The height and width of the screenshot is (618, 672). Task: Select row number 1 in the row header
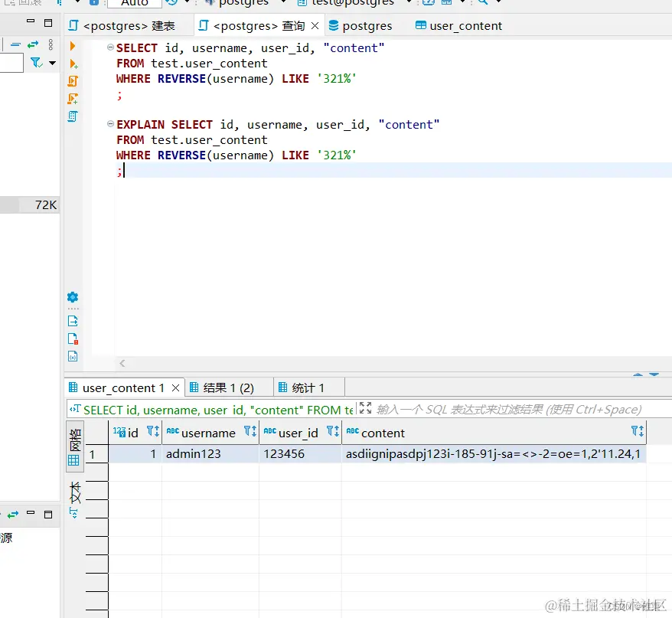click(96, 454)
